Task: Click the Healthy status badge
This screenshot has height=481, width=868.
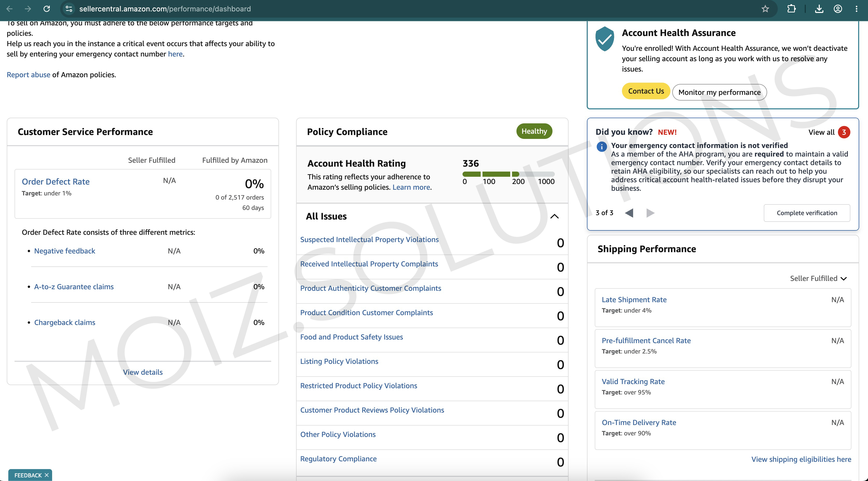Action: pyautogui.click(x=534, y=131)
